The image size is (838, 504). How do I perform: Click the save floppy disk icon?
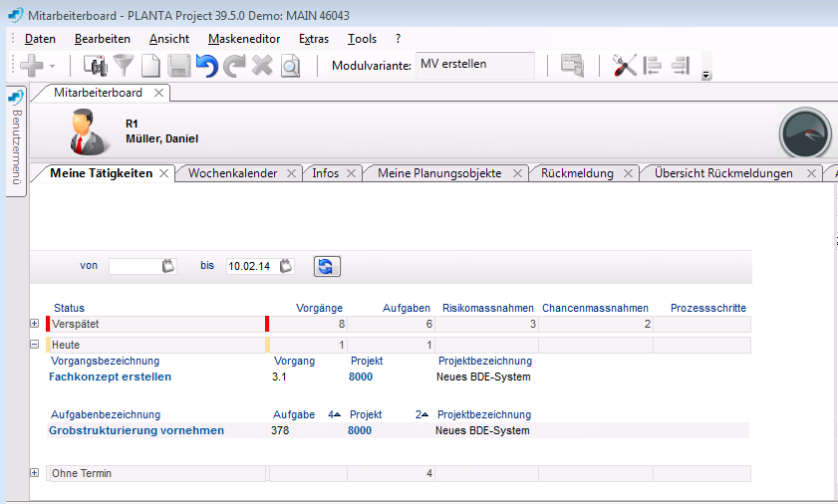[178, 66]
